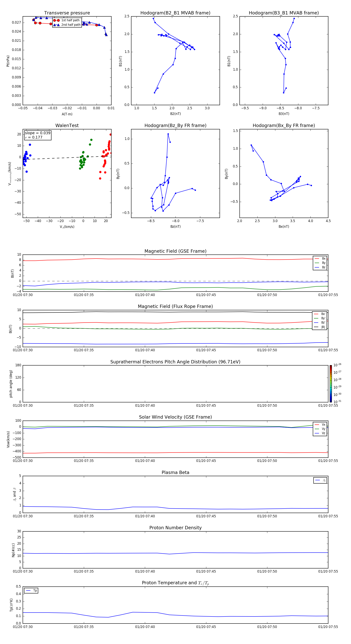This screenshot has height=644, width=351.
Task: Click the 'Plasma Beta' panel title
Action: click(175, 473)
